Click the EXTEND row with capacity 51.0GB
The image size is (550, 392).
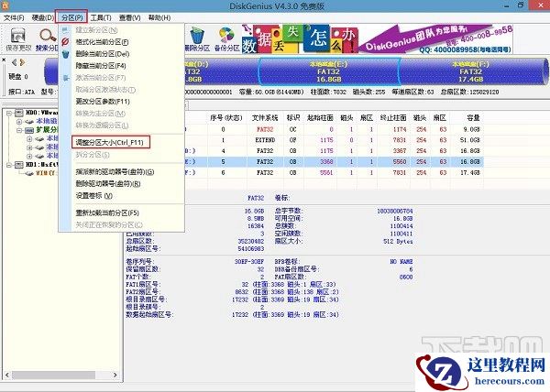(334, 140)
